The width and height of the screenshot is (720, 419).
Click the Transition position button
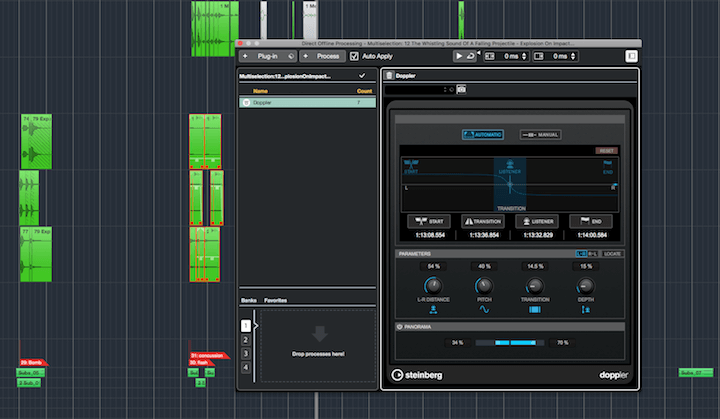point(483,221)
